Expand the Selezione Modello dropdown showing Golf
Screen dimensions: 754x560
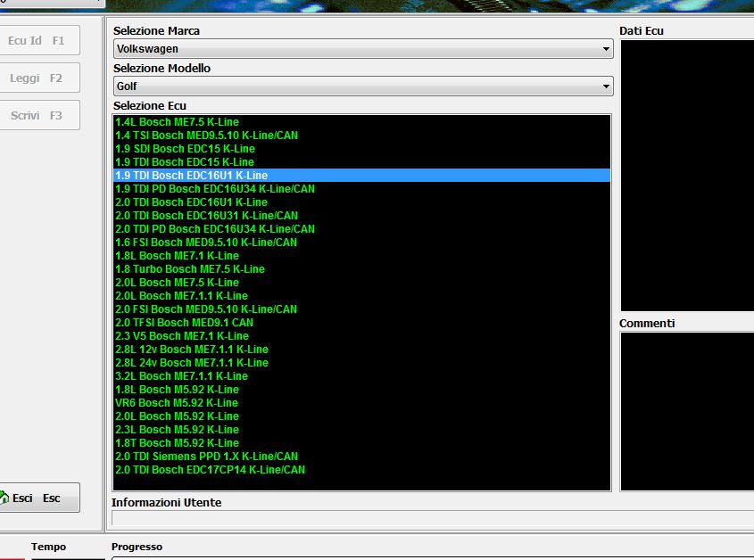[363, 86]
